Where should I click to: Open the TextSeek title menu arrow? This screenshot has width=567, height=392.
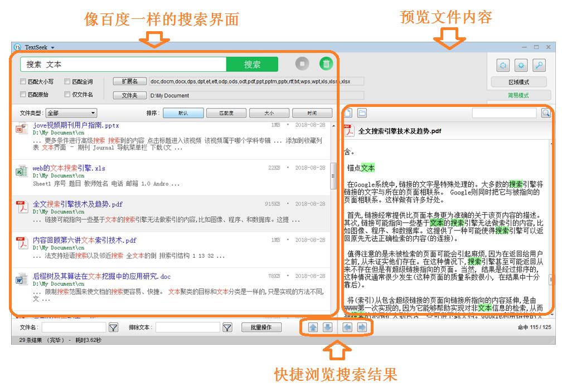[x=53, y=47]
